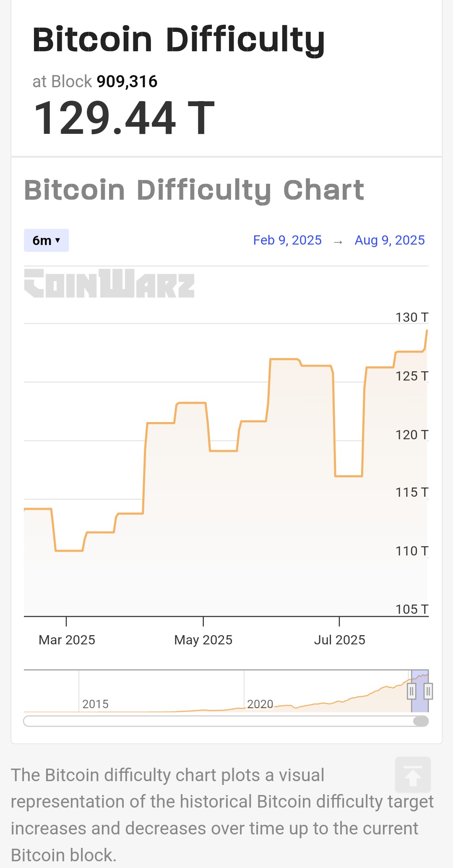The image size is (453, 868).
Task: Click the 2015 marker in the navigator
Action: tap(95, 704)
